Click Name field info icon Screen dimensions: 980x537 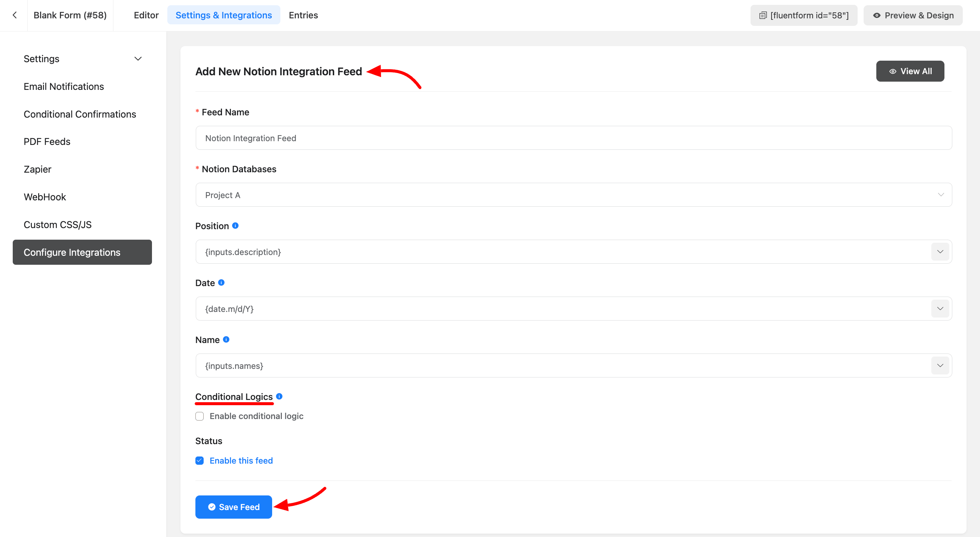226,340
